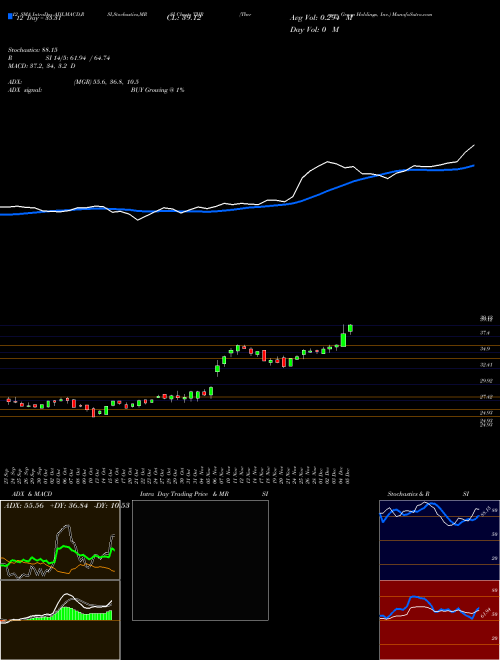
Task: Click the red RSI chart panel
Action: pos(439,620)
